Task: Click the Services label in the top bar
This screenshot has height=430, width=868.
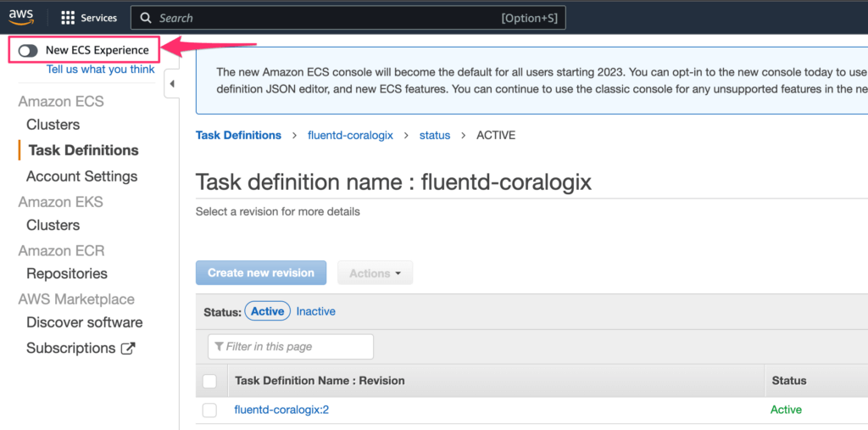Action: click(x=99, y=19)
